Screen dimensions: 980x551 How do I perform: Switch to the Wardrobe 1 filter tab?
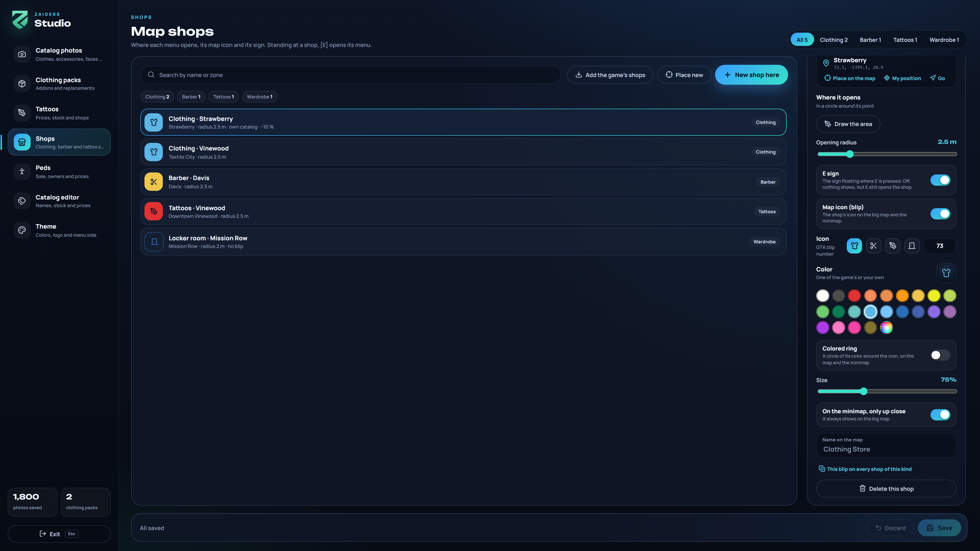tap(944, 40)
